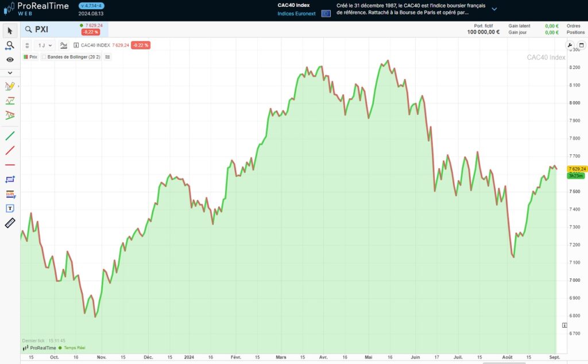Click the chart type icon next to timeframe
The image size is (588, 364).
[x=63, y=45]
